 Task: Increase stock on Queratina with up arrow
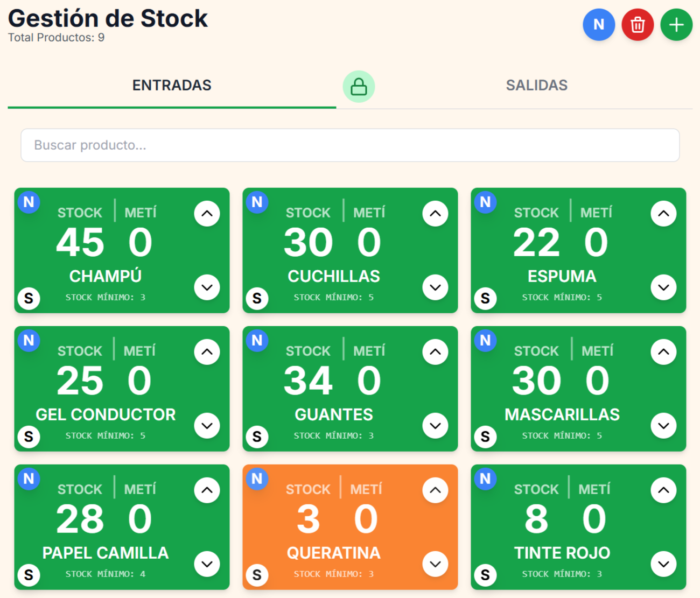coord(435,490)
